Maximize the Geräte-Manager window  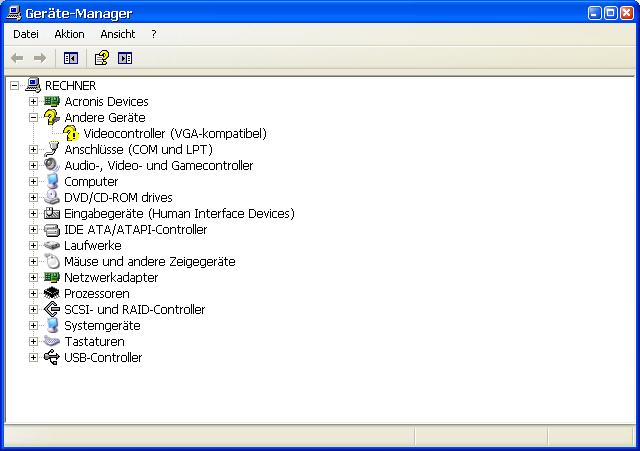610,13
